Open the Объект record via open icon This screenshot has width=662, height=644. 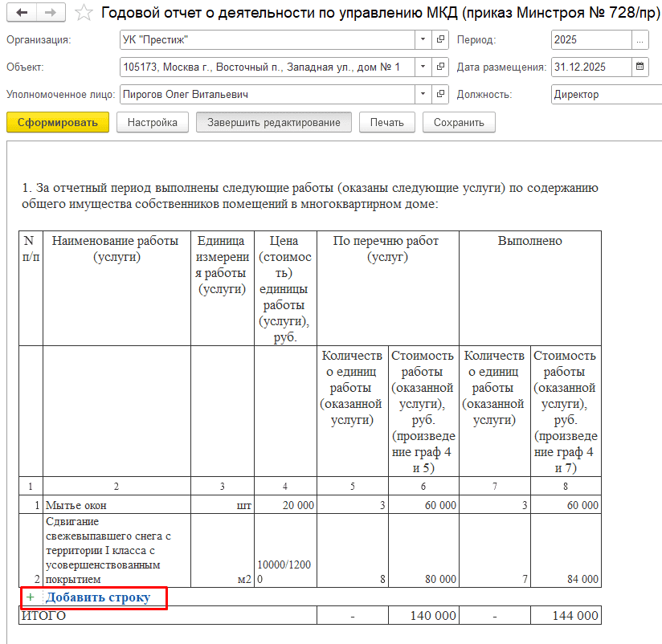441,67
